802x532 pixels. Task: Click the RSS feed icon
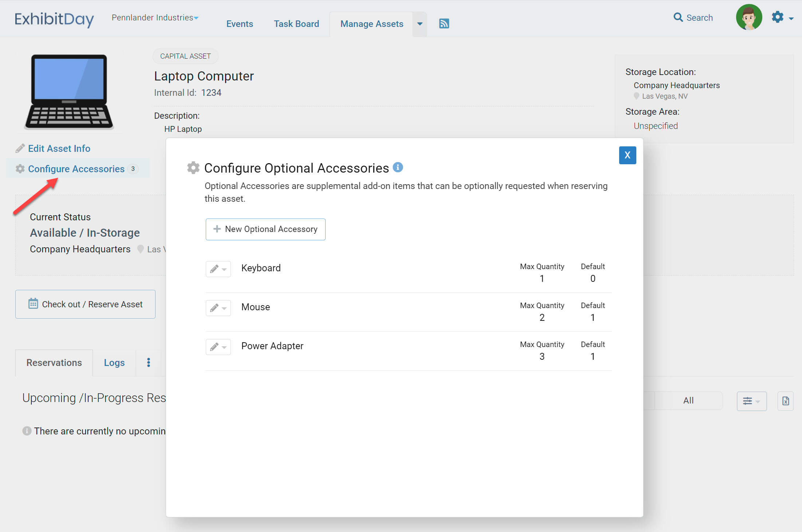444,24
